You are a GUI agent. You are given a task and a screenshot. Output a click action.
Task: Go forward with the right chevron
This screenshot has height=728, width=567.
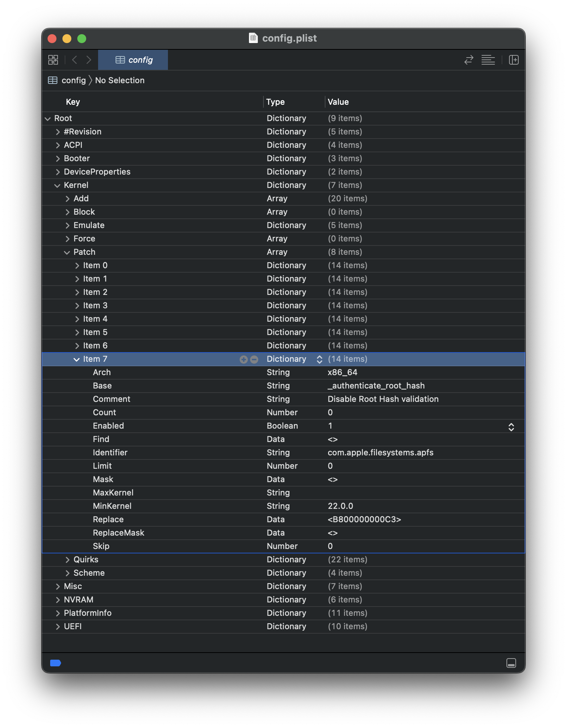[x=88, y=60]
